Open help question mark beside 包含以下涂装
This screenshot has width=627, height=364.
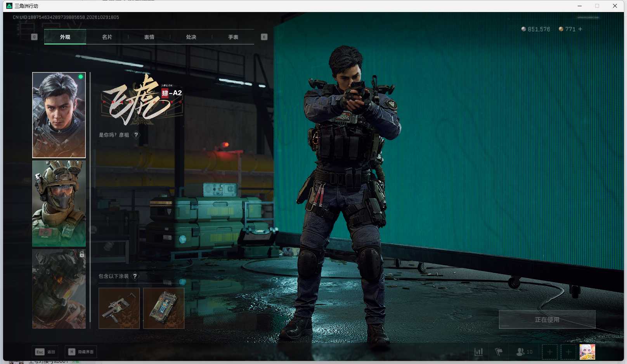(135, 276)
